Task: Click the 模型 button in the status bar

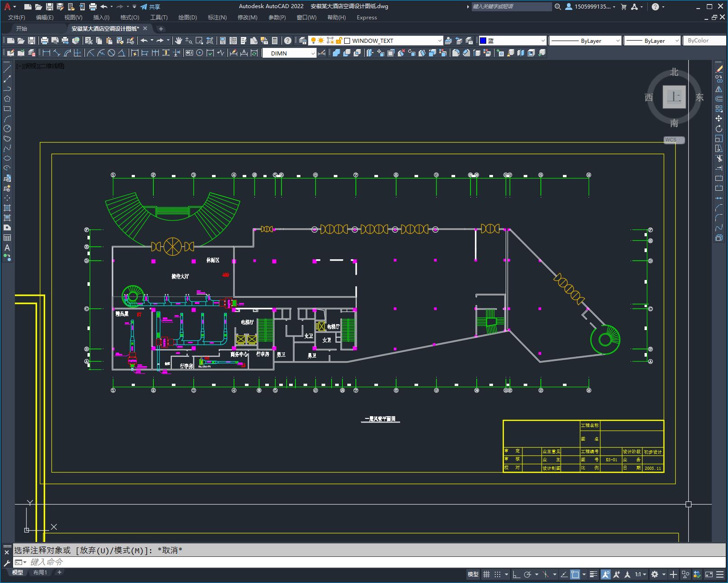Action: click(x=473, y=574)
